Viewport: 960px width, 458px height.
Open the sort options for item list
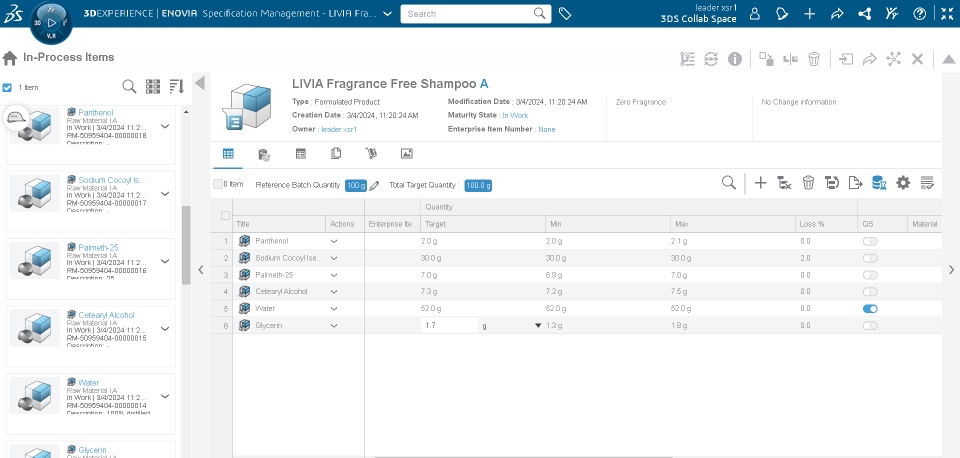pyautogui.click(x=176, y=86)
